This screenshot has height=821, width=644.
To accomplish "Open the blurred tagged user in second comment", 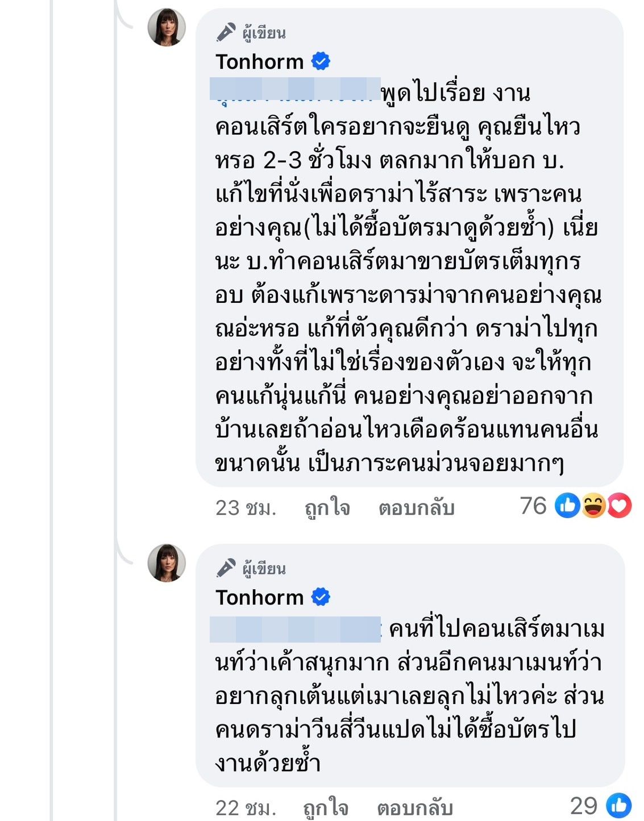I will 294,630.
